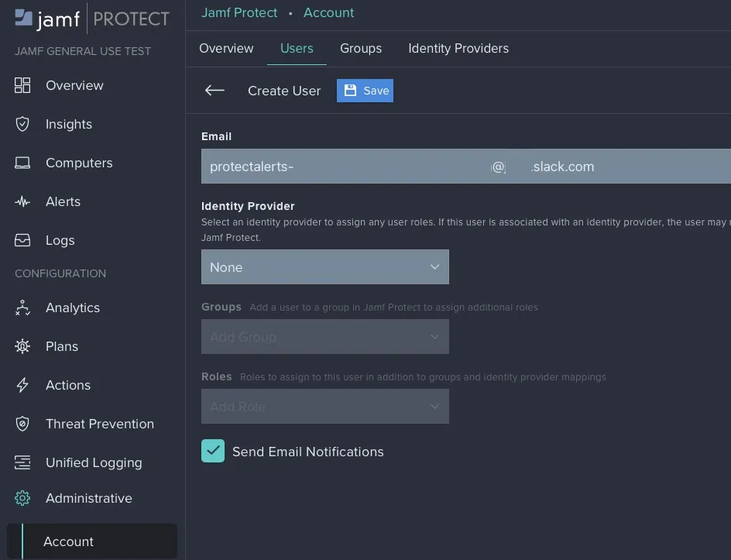Screen dimensions: 731x560
Task: Disable Send Email Notifications
Action: click(213, 450)
